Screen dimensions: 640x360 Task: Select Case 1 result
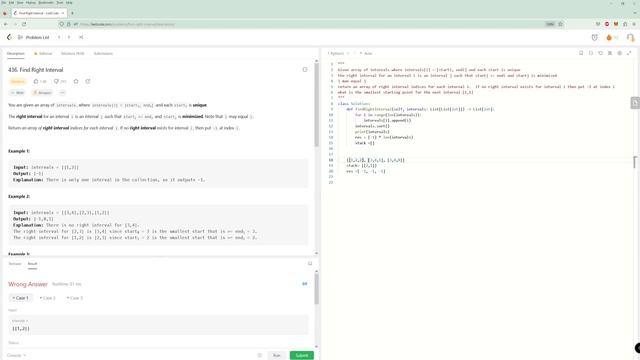[21, 298]
